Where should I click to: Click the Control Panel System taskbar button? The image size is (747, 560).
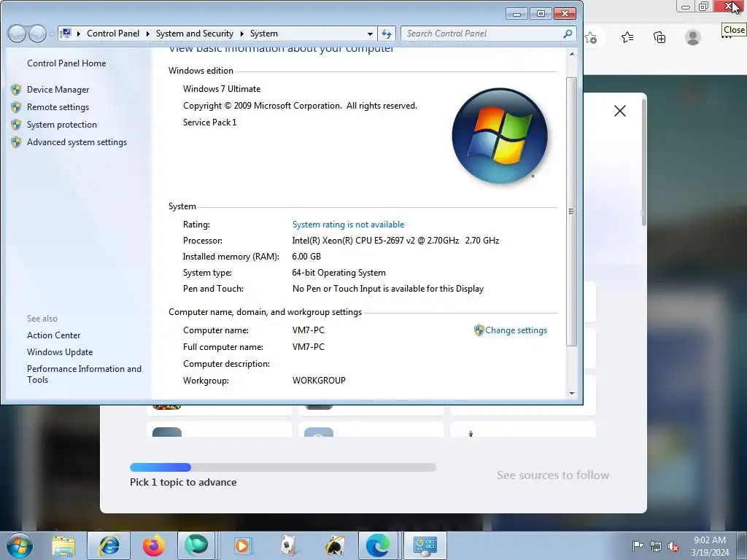pos(425,545)
